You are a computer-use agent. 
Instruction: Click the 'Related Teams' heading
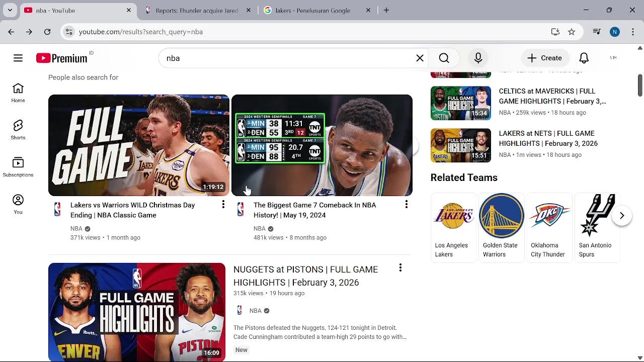point(464,177)
